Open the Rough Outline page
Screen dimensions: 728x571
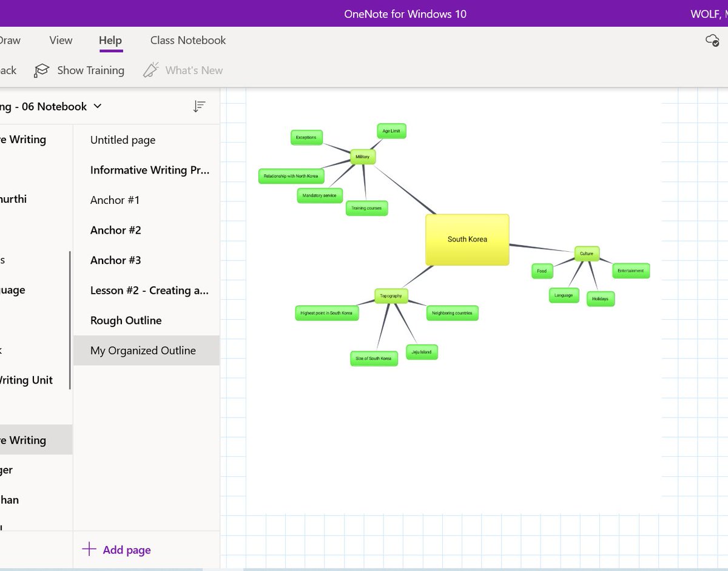tap(125, 320)
